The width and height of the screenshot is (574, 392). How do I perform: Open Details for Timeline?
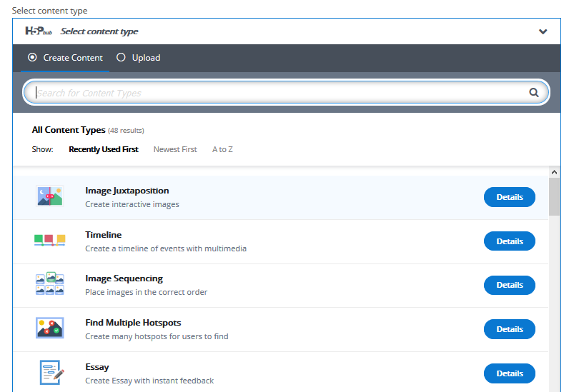(x=509, y=241)
